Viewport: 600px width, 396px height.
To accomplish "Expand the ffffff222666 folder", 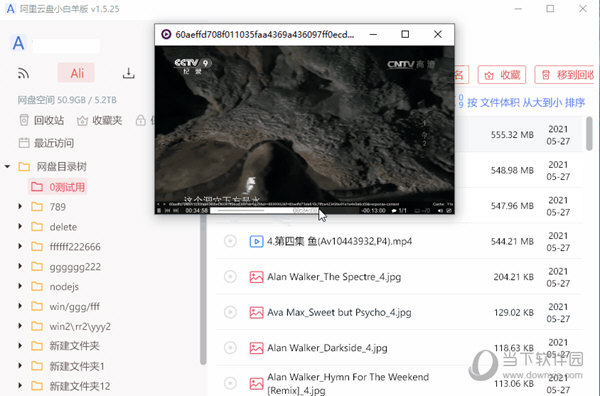I will (x=20, y=246).
